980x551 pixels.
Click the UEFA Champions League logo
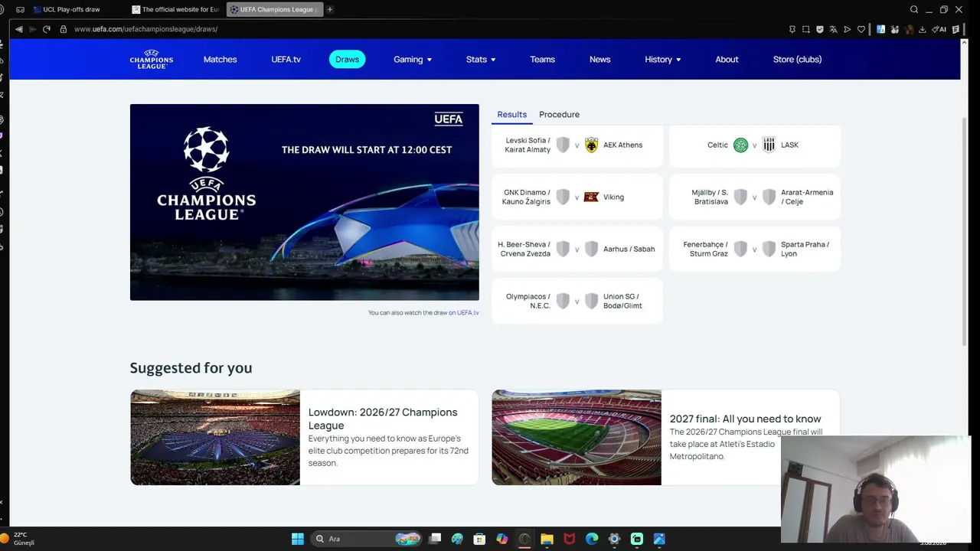tap(152, 59)
